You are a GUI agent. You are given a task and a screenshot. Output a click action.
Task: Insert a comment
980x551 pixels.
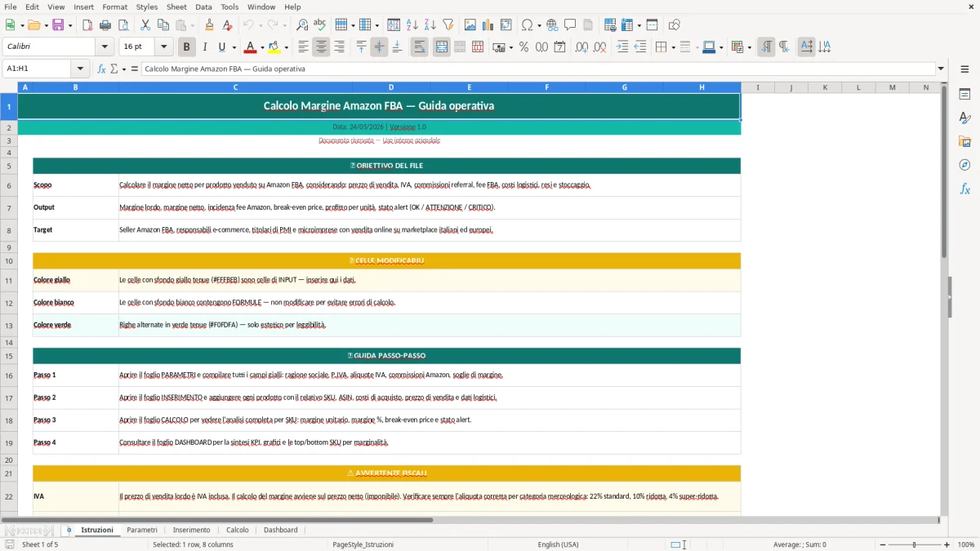(571, 25)
